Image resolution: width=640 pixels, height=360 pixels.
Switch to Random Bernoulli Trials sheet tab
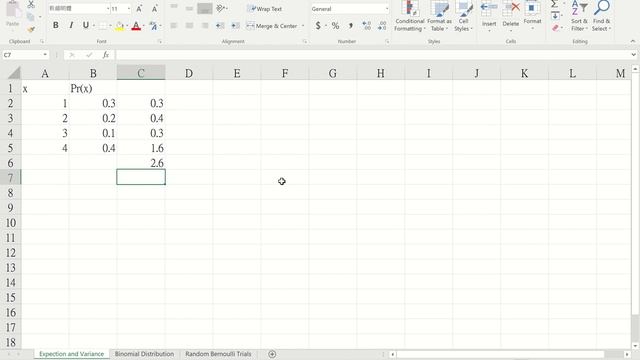[218, 354]
